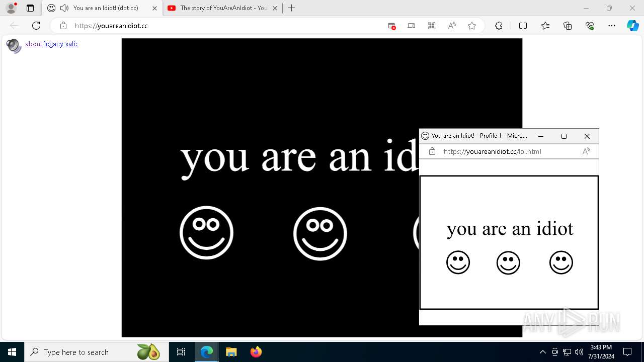The image size is (644, 362).
Task: Open the apps grid icon in address bar
Action: 432,26
